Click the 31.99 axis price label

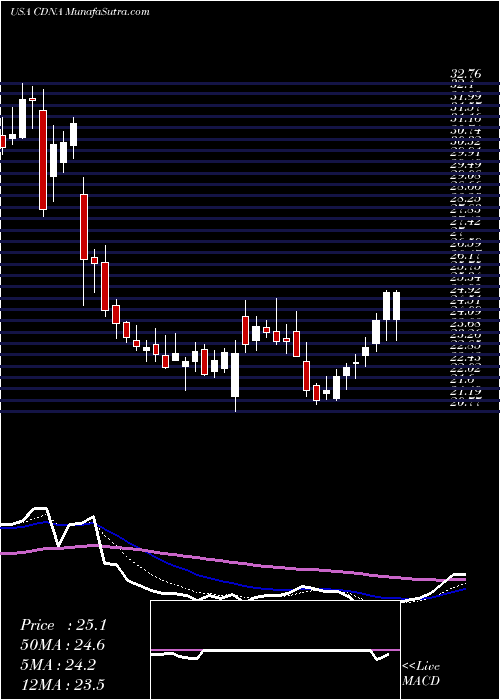pyautogui.click(x=467, y=96)
